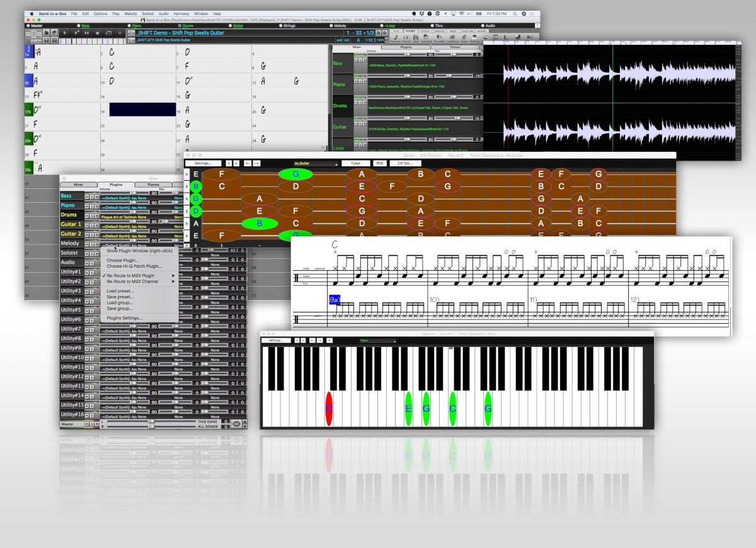The height and width of the screenshot is (548, 756).
Task: Open Settings in the BigPiano window
Action: [x=276, y=340]
